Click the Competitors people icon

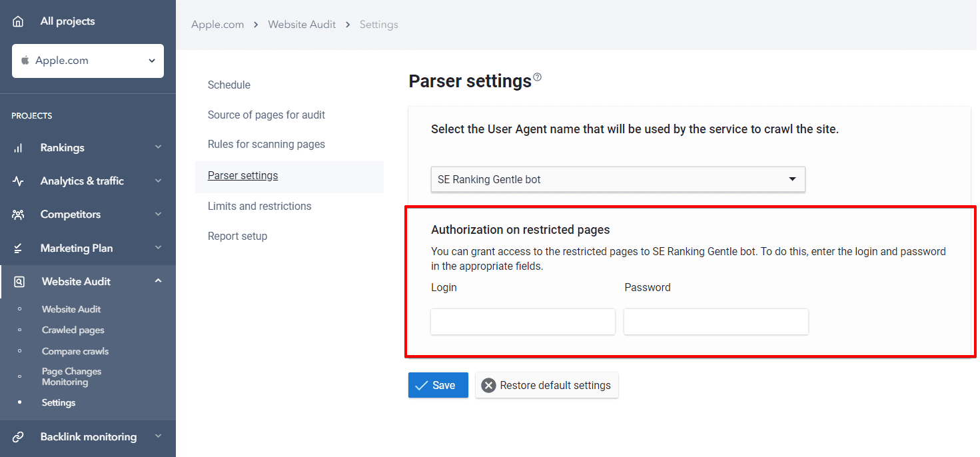pyautogui.click(x=18, y=215)
